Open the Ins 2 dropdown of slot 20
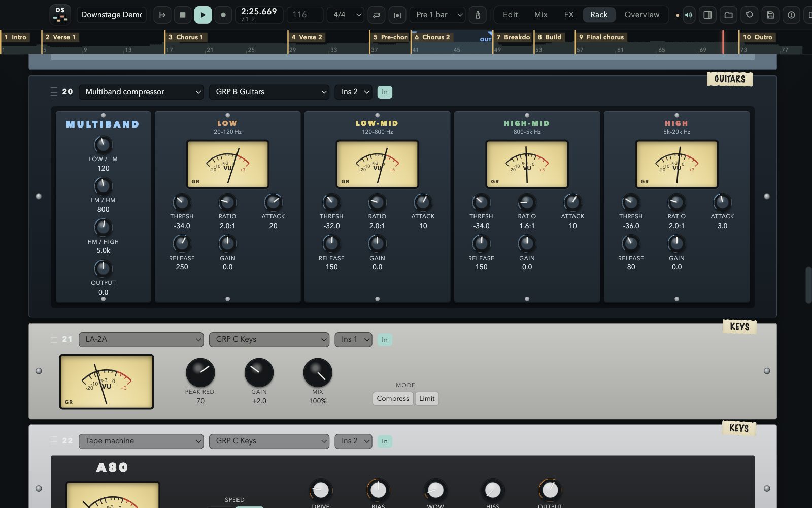 click(x=353, y=92)
